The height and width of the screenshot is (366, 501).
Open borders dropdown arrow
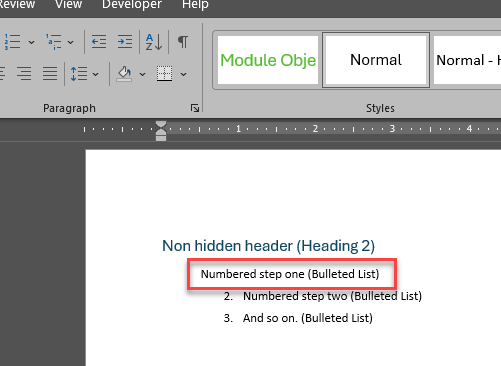184,74
